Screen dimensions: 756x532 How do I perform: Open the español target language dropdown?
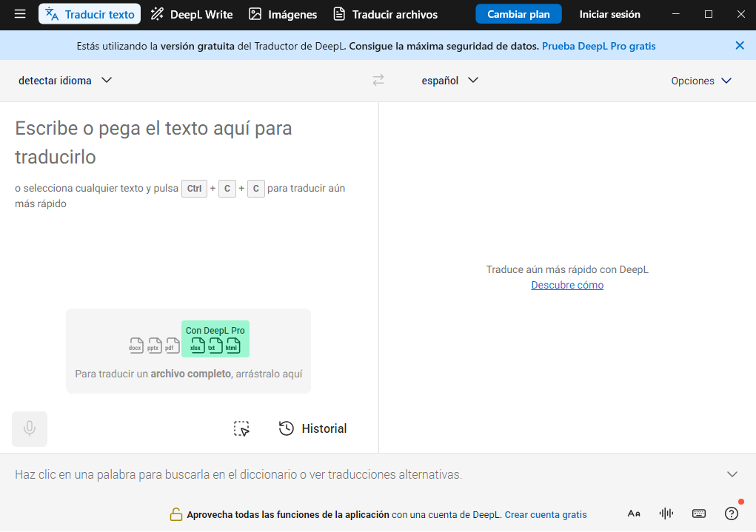pyautogui.click(x=450, y=81)
